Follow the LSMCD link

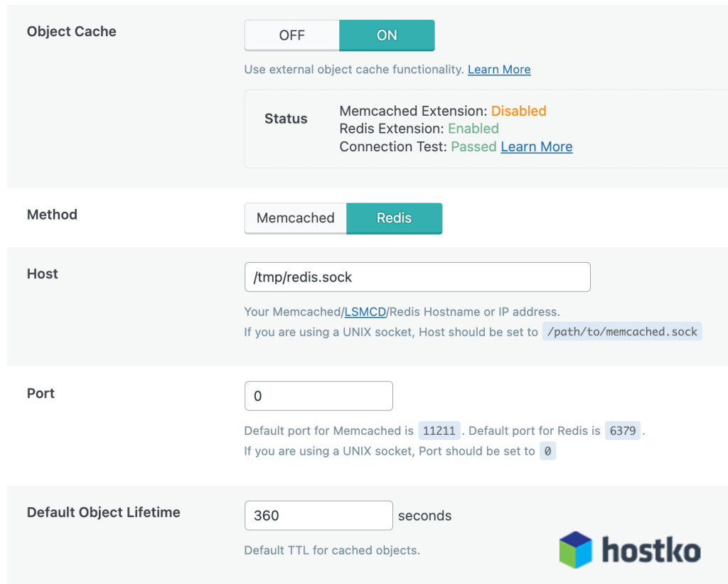[365, 312]
